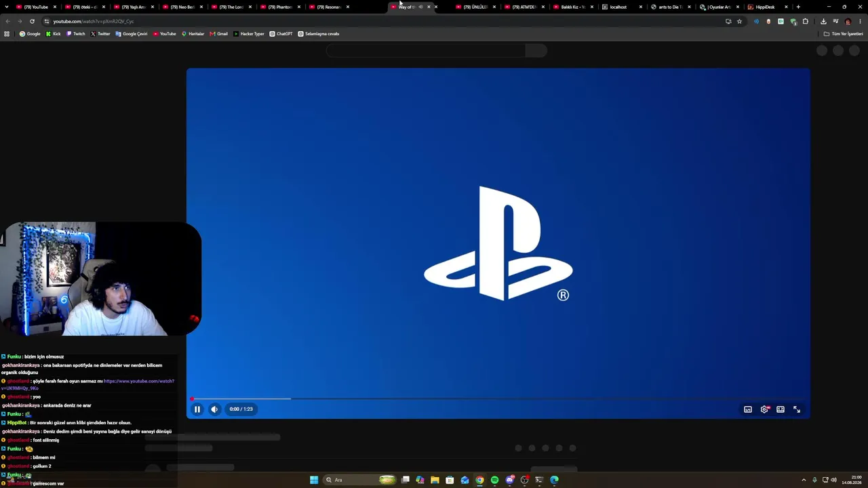
Task: Switch to the "Balıklı Kız" tab
Action: click(574, 7)
